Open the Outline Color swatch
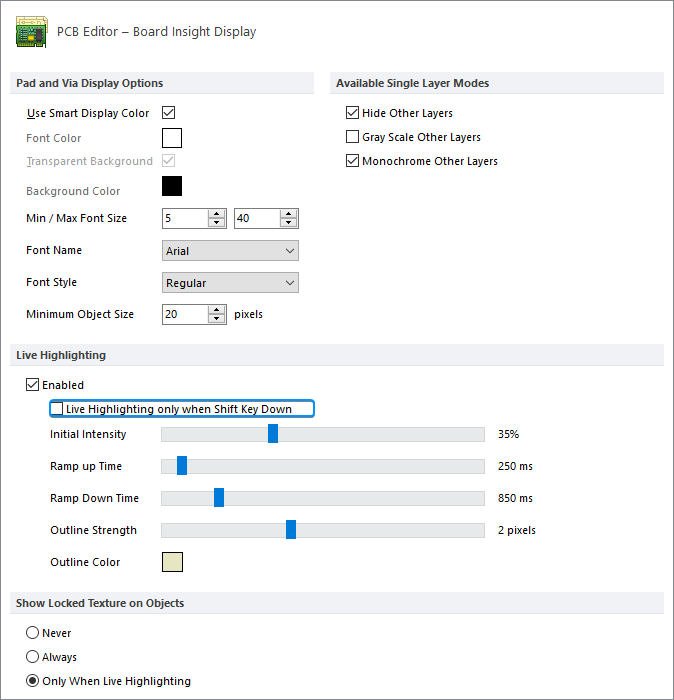674x700 pixels. pyautogui.click(x=172, y=562)
